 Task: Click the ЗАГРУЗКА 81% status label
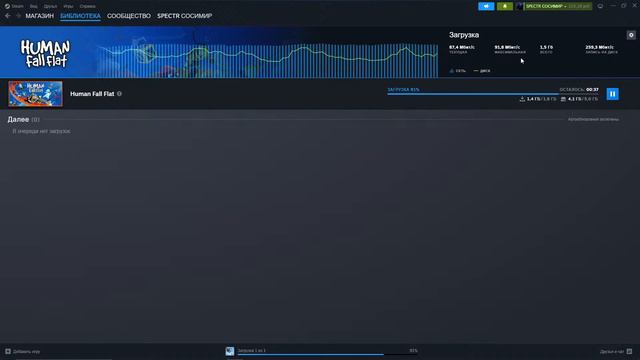pos(403,89)
